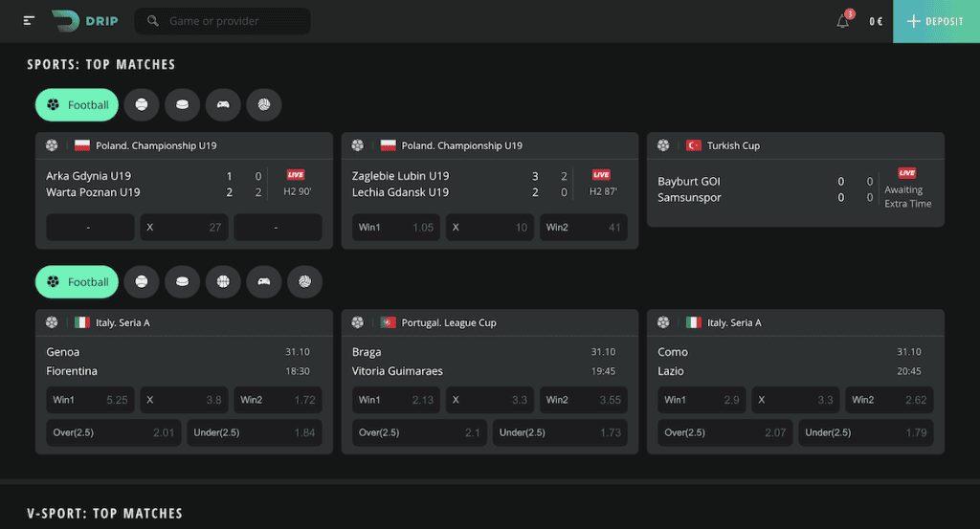Choose Win2 at 2.62 for Lazio
Image resolution: width=980 pixels, height=529 pixels.
point(889,400)
